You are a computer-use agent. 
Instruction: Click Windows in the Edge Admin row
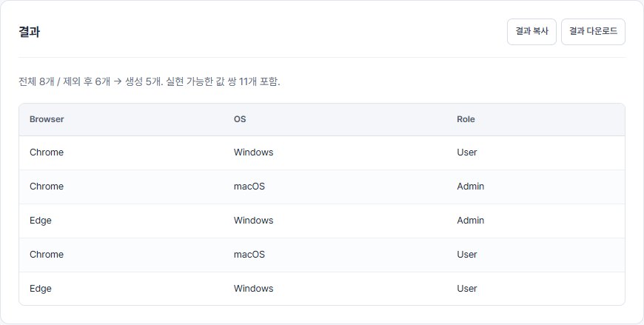tap(253, 220)
